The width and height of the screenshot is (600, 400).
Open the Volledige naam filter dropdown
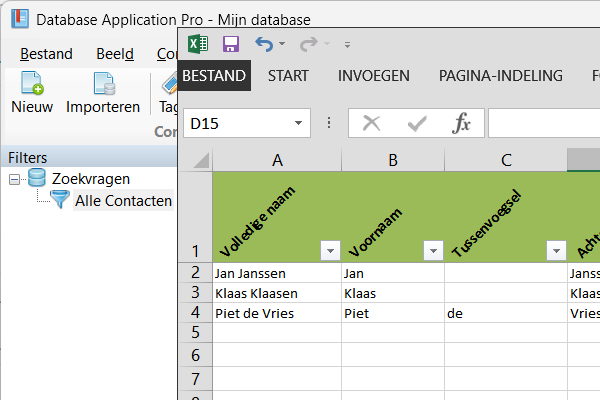click(328, 250)
